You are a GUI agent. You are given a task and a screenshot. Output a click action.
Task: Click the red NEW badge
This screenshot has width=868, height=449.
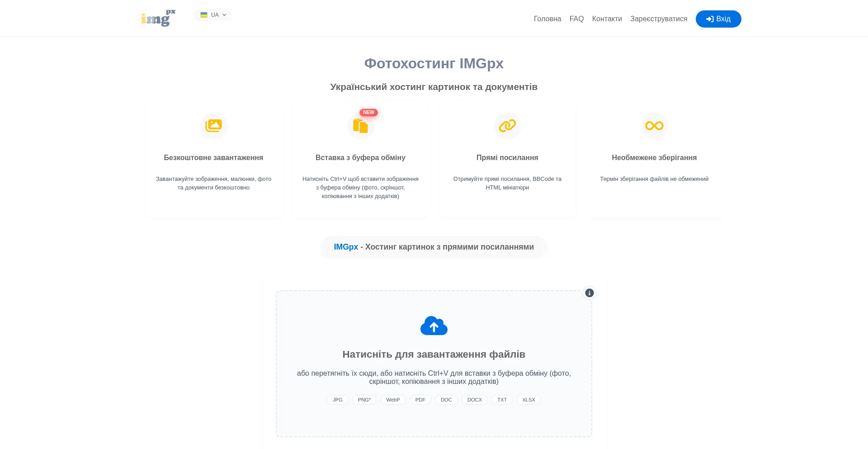[x=368, y=113]
